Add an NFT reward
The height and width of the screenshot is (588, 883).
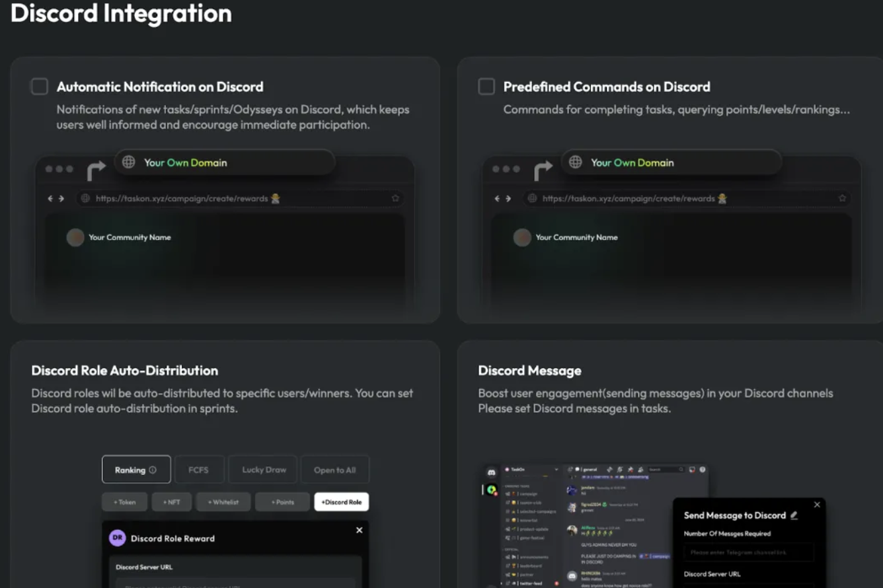171,502
